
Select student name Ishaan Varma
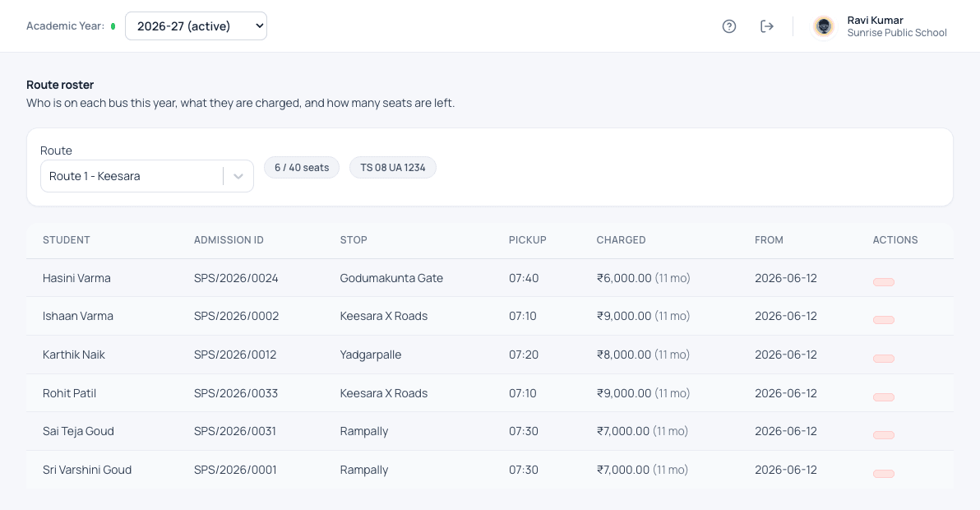(x=77, y=316)
